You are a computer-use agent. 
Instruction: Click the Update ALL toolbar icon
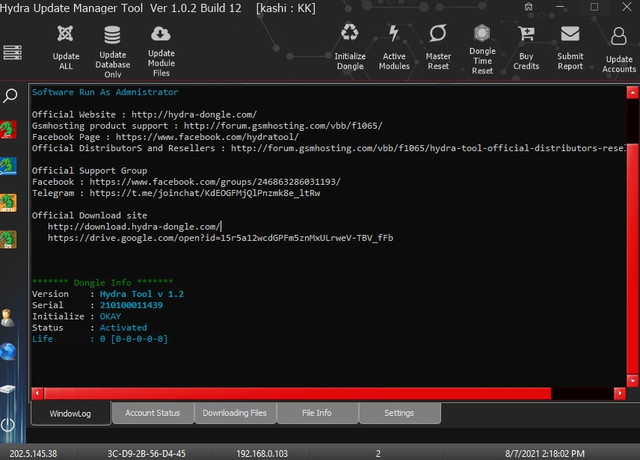65,33
